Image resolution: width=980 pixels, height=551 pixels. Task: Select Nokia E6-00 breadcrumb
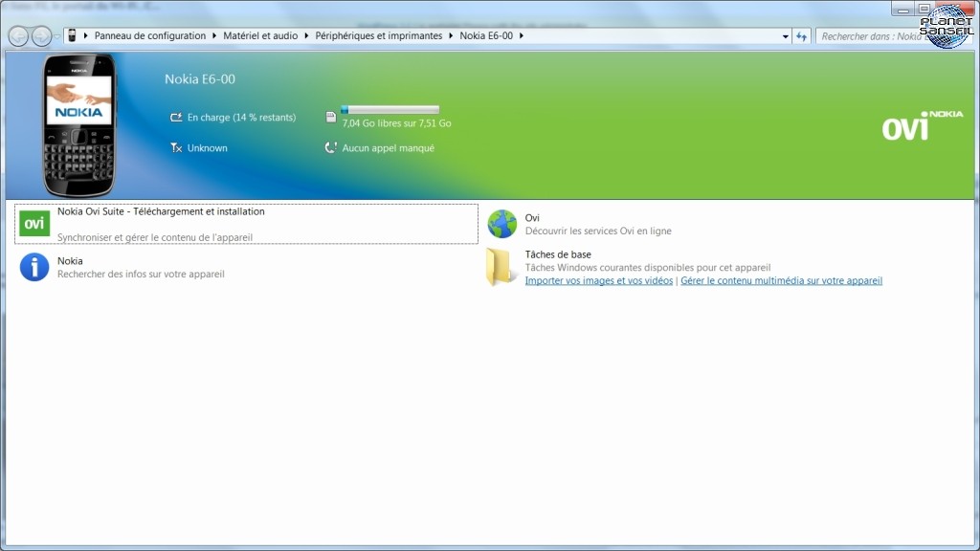click(x=486, y=35)
